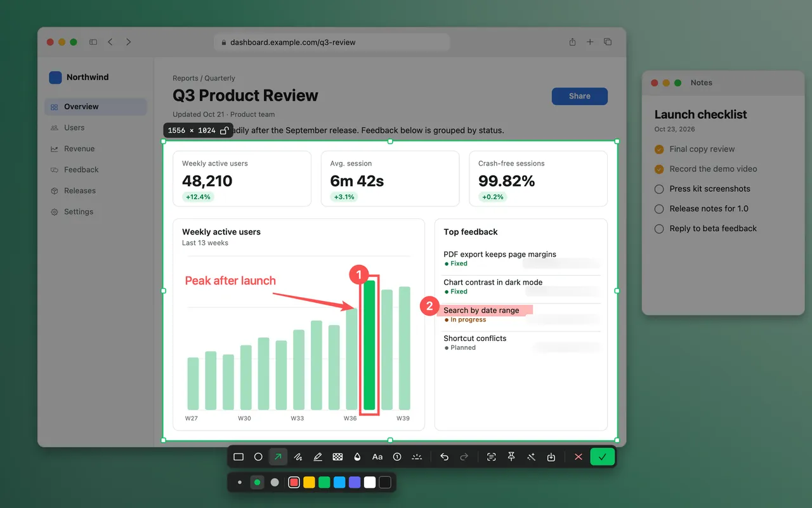Image resolution: width=812 pixels, height=508 pixels.
Task: Select the freehand squiggle drawing tool
Action: coord(298,457)
